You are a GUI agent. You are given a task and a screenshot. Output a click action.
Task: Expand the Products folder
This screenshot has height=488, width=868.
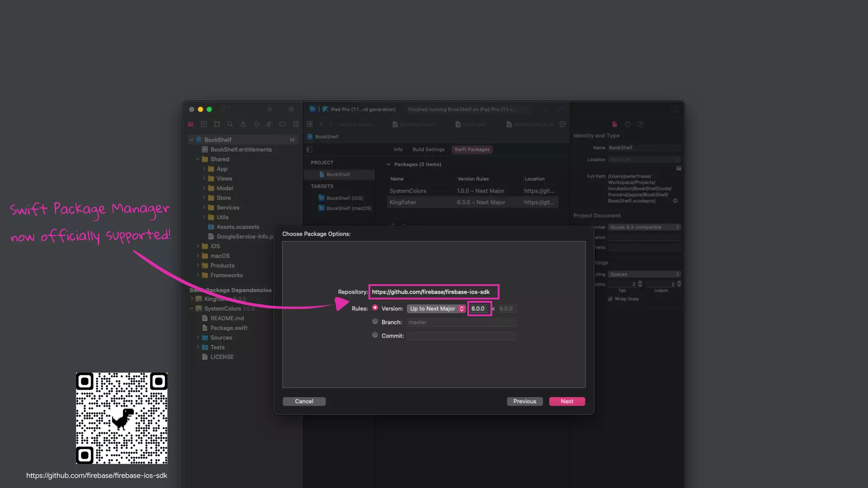point(198,266)
